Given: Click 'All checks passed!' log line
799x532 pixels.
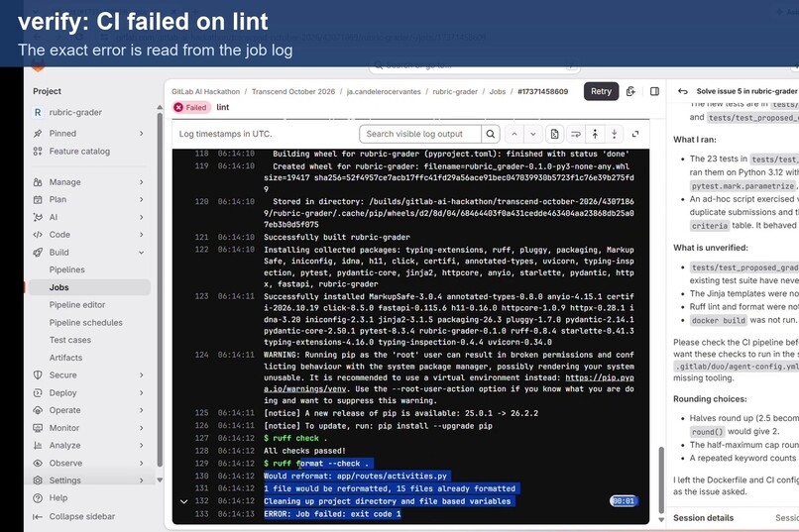Looking at the screenshot, I should [x=304, y=451].
